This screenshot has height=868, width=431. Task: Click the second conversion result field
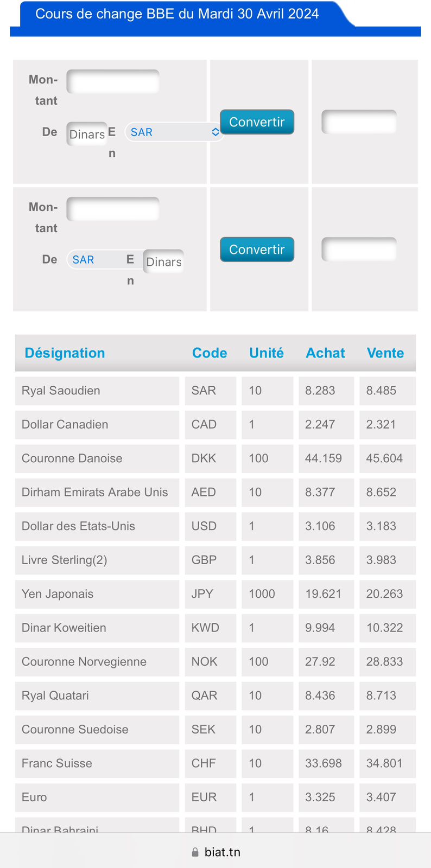pos(359,250)
